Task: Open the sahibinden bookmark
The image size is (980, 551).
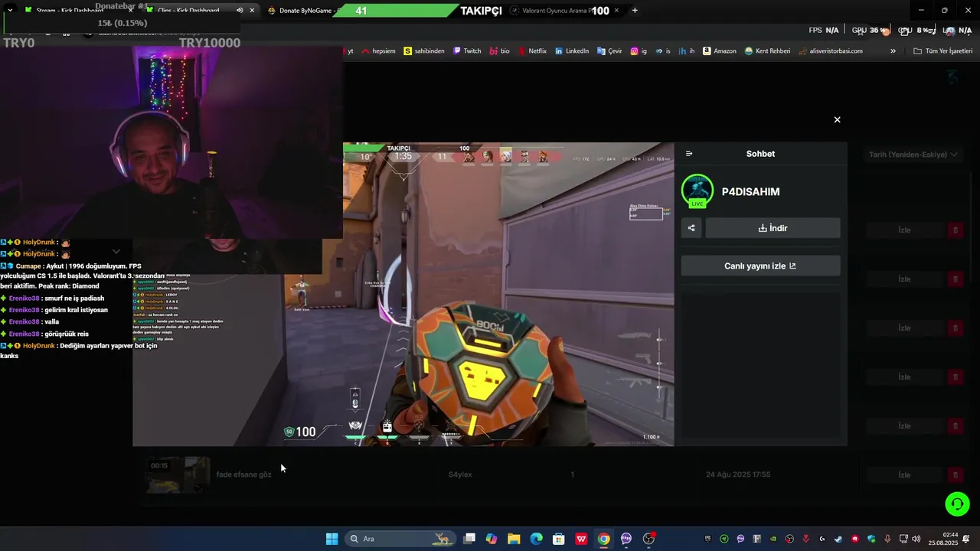Action: (424, 51)
